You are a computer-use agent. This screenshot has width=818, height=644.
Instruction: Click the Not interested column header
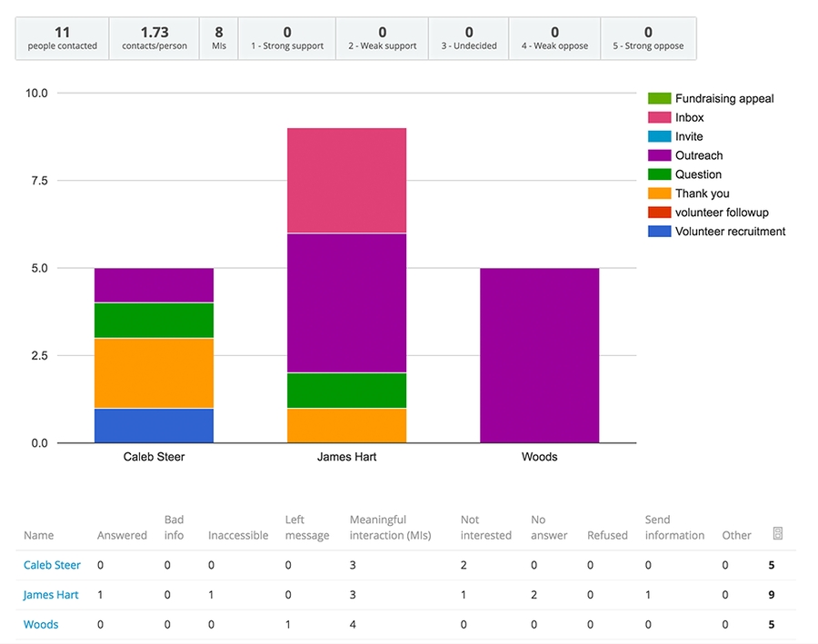[x=485, y=528]
